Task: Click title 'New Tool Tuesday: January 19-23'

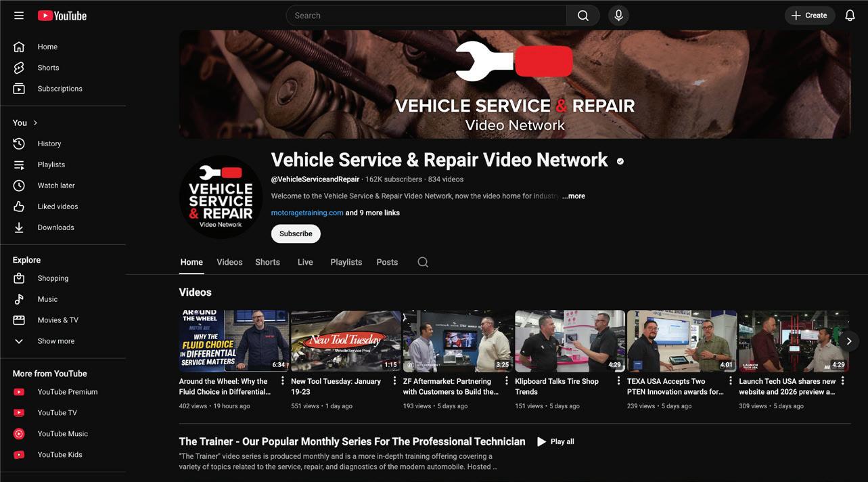Action: pyautogui.click(x=336, y=387)
